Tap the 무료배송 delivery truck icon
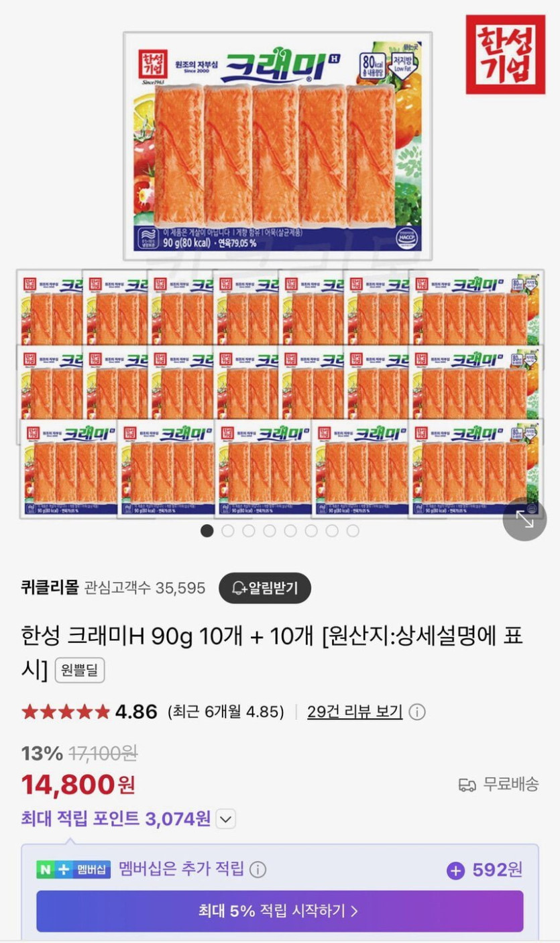Viewport: 560px width, 943px height. [x=467, y=784]
